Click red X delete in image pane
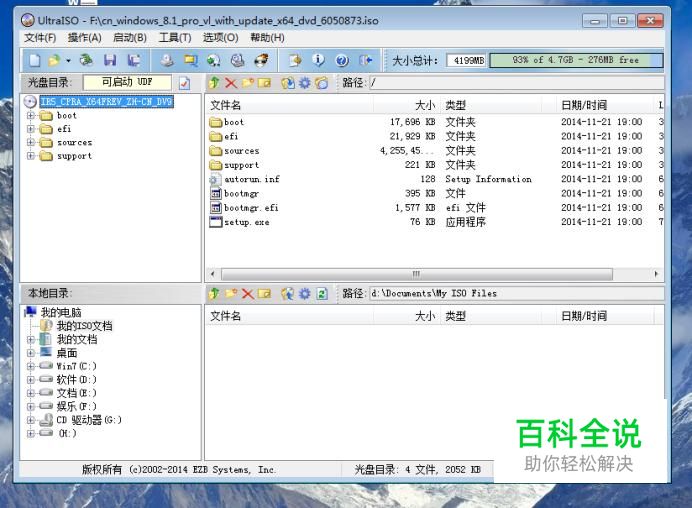The width and height of the screenshot is (692, 508). (231, 83)
